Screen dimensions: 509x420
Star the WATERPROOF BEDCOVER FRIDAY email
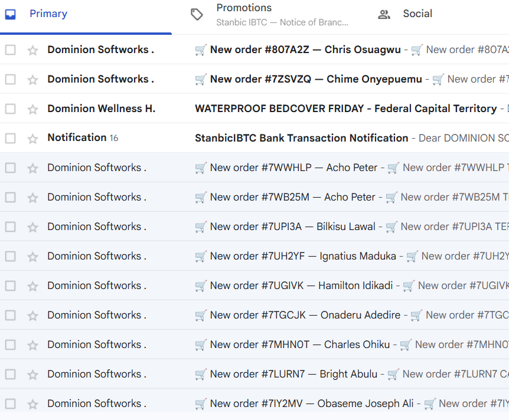tap(32, 109)
